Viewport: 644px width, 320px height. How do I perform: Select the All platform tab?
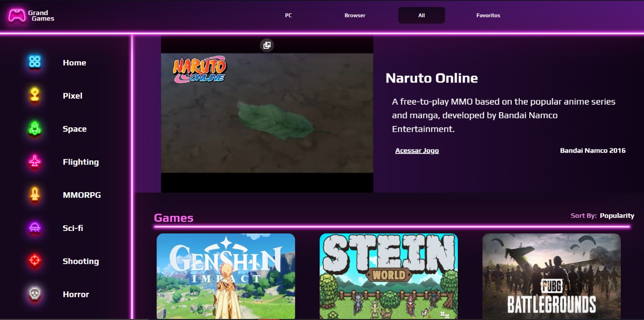tap(422, 16)
